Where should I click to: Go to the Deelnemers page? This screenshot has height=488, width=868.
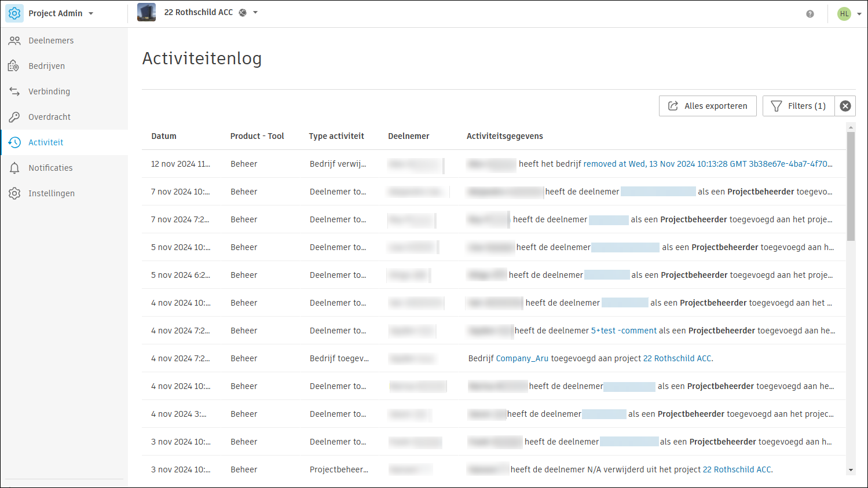point(51,41)
